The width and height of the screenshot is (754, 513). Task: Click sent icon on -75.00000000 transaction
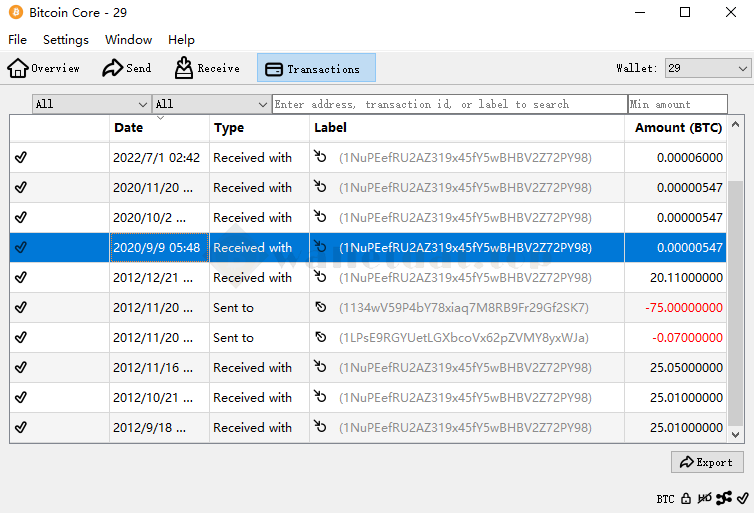(x=320, y=308)
